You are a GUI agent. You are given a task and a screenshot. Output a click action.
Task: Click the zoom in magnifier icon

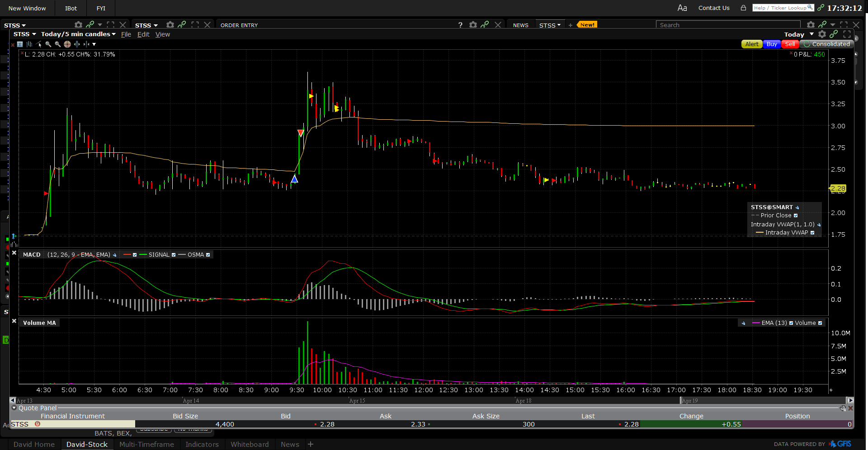48,44
